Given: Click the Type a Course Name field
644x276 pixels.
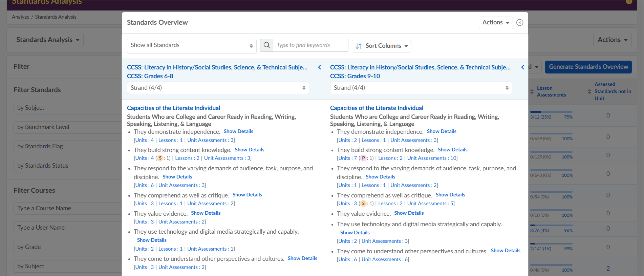Looking at the screenshot, I should [x=68, y=209].
